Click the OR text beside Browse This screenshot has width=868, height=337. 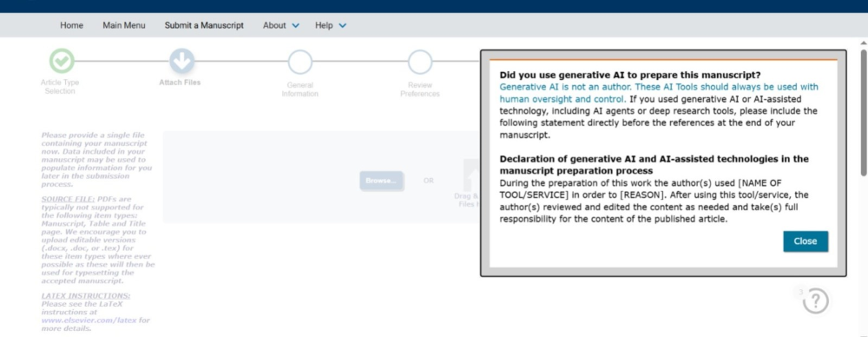429,181
